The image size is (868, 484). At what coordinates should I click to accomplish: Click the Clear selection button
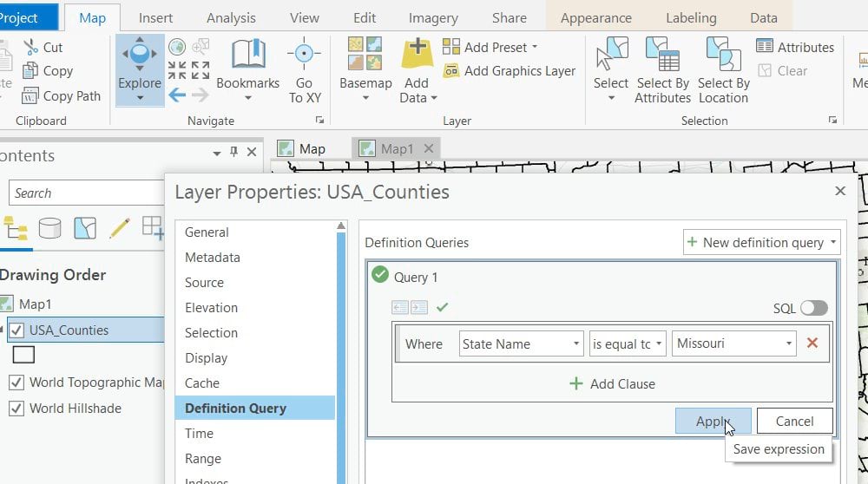click(783, 71)
